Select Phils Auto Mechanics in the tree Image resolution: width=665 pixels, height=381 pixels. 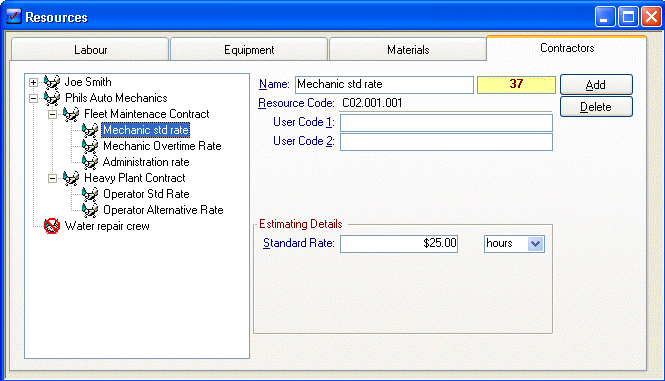pyautogui.click(x=116, y=98)
